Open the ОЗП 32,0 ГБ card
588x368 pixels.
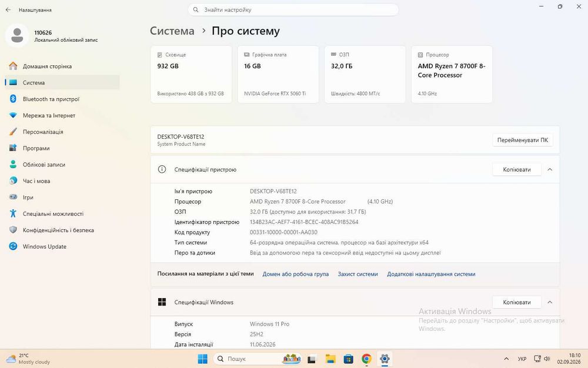[x=365, y=74]
